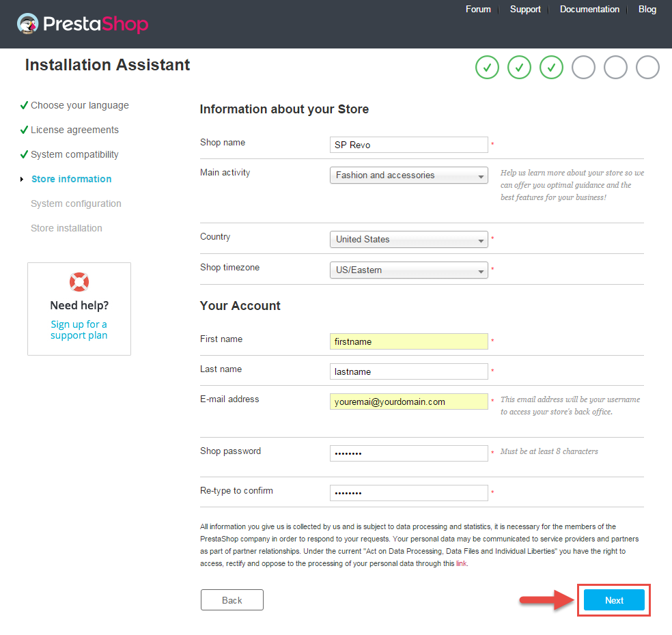The image size is (672, 635).
Task: Focus the Shop name input field
Action: (409, 145)
